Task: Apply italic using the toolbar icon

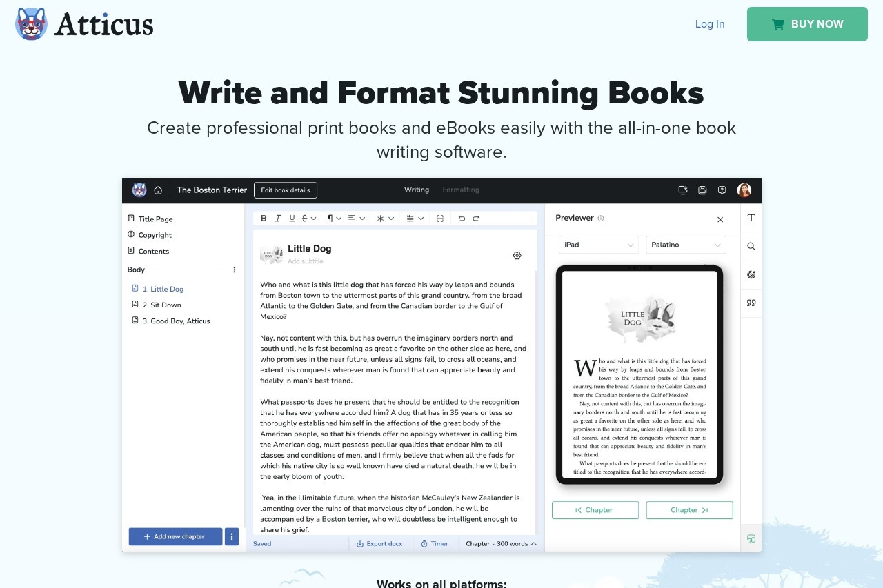Action: (x=278, y=219)
